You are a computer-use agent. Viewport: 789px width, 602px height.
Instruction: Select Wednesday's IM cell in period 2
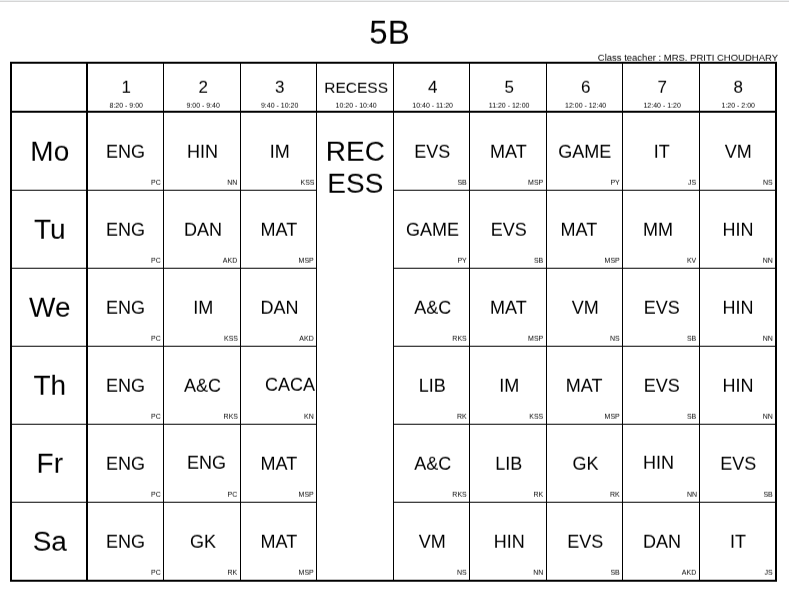pyautogui.click(x=203, y=308)
